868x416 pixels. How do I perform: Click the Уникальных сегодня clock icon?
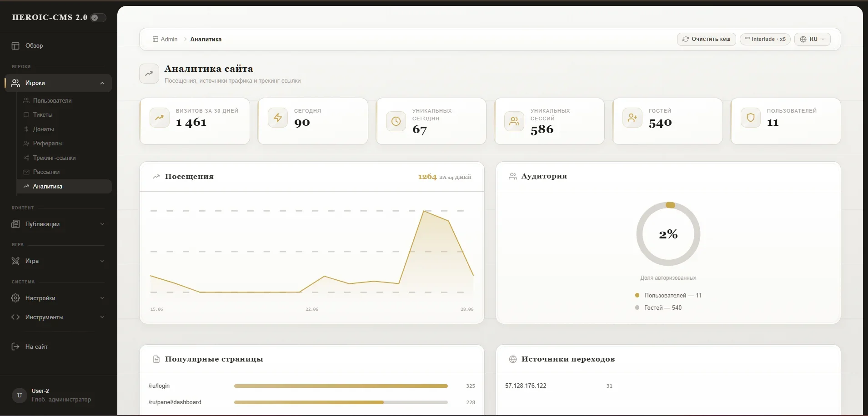(x=396, y=121)
